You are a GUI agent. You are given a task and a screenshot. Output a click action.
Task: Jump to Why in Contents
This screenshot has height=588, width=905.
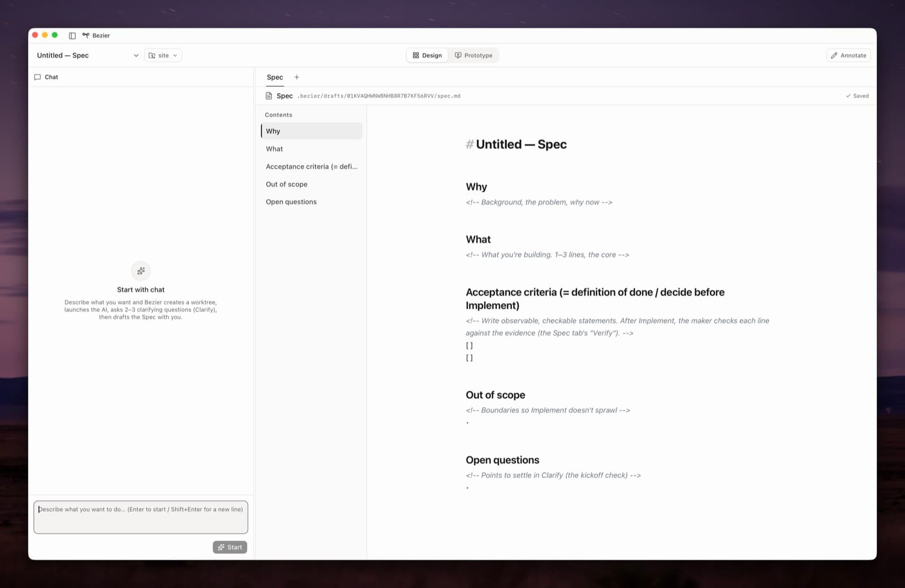[312, 131]
